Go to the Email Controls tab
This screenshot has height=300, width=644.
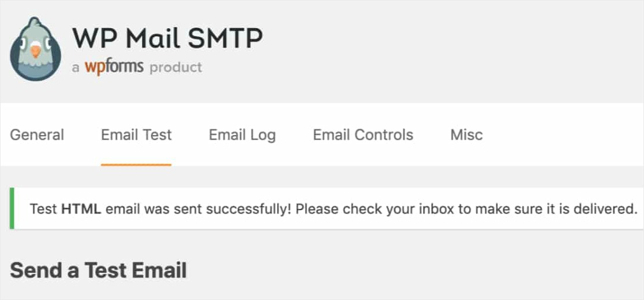(x=363, y=135)
